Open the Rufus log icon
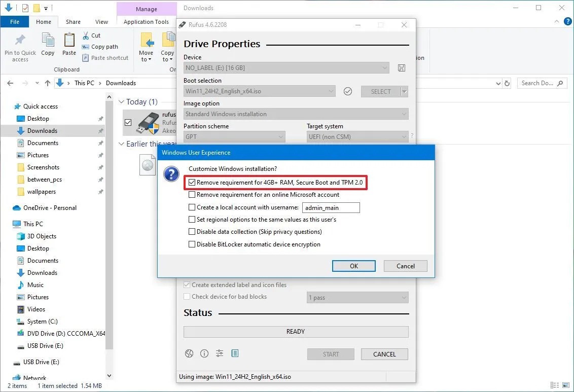This screenshot has height=392, width=574. click(x=235, y=353)
